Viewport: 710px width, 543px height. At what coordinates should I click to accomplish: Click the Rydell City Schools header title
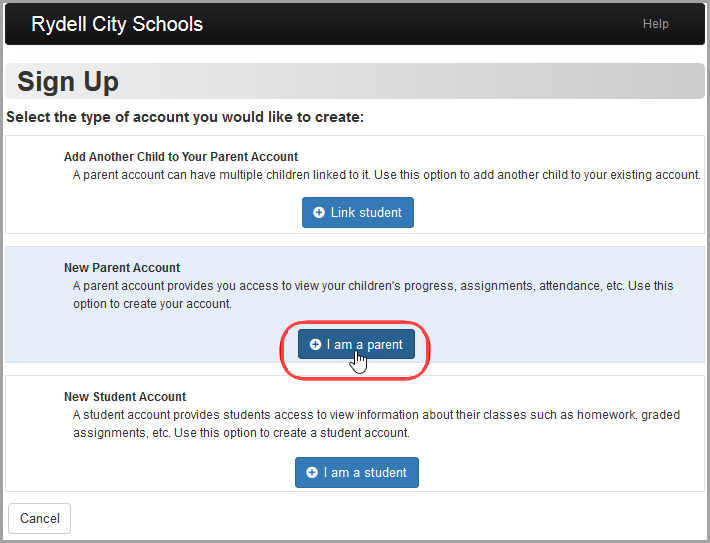click(117, 24)
